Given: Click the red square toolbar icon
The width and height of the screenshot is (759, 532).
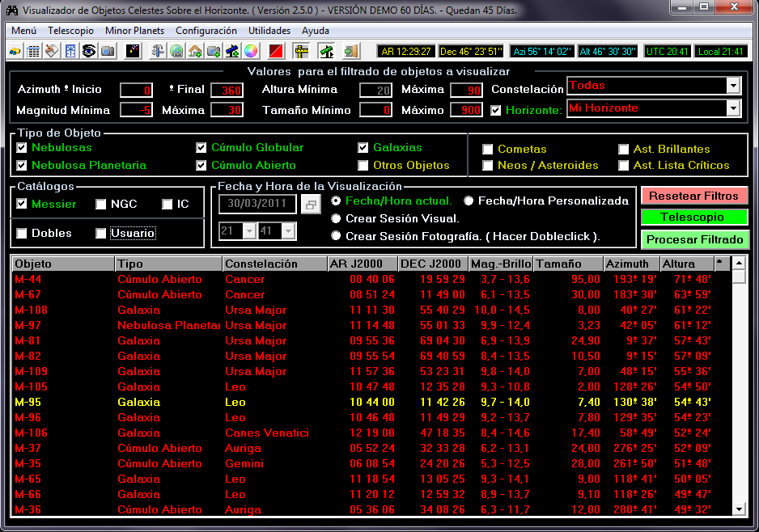Looking at the screenshot, I should pyautogui.click(x=276, y=51).
